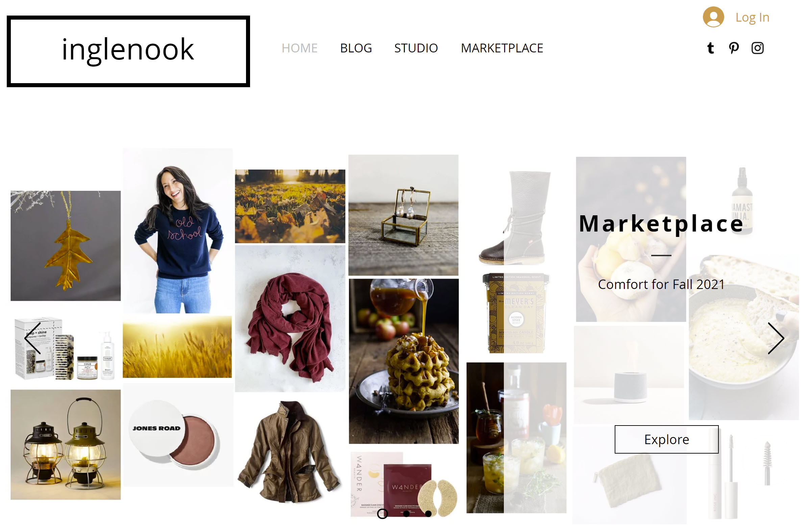The image size is (809, 532).
Task: Click the lantern lamps photo
Action: [x=66, y=444]
